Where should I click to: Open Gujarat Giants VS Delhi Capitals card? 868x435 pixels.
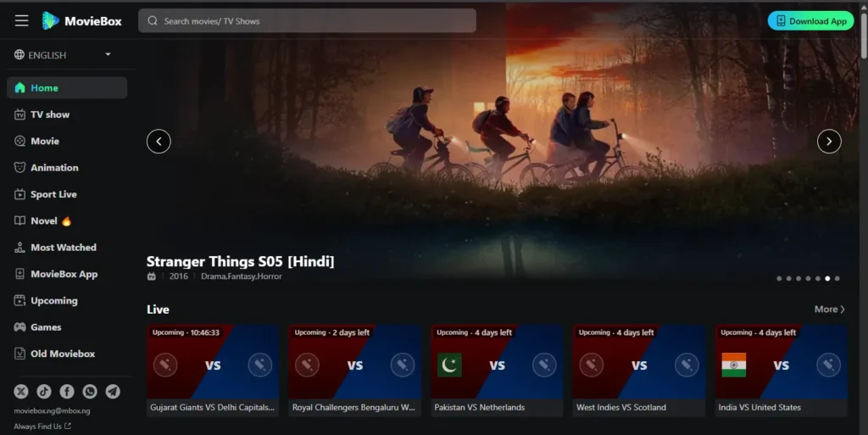213,371
